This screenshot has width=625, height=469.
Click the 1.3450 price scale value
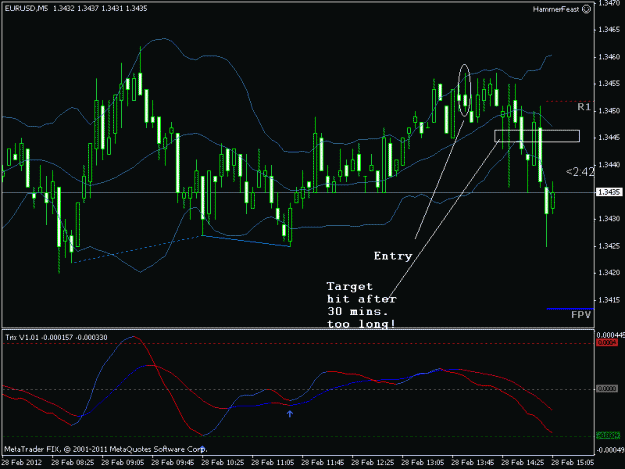pos(609,110)
